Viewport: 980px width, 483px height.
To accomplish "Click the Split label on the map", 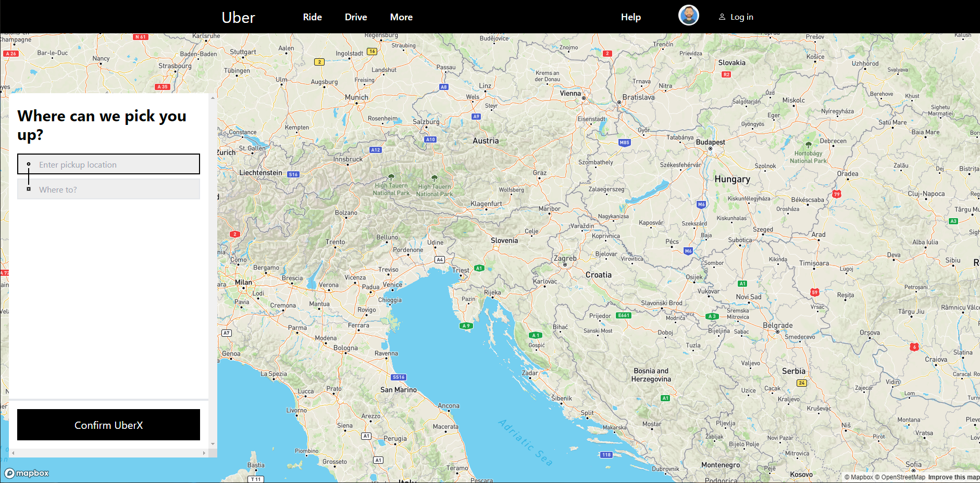I will point(587,413).
